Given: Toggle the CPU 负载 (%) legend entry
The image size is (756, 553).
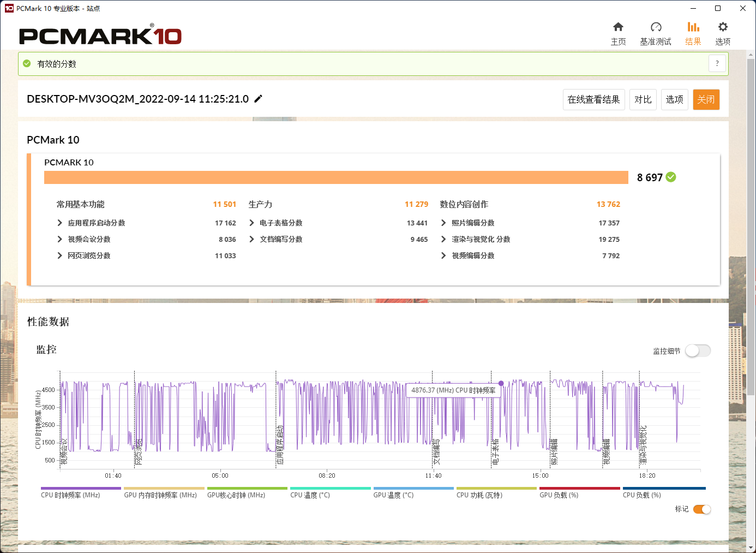Looking at the screenshot, I should pos(664,492).
